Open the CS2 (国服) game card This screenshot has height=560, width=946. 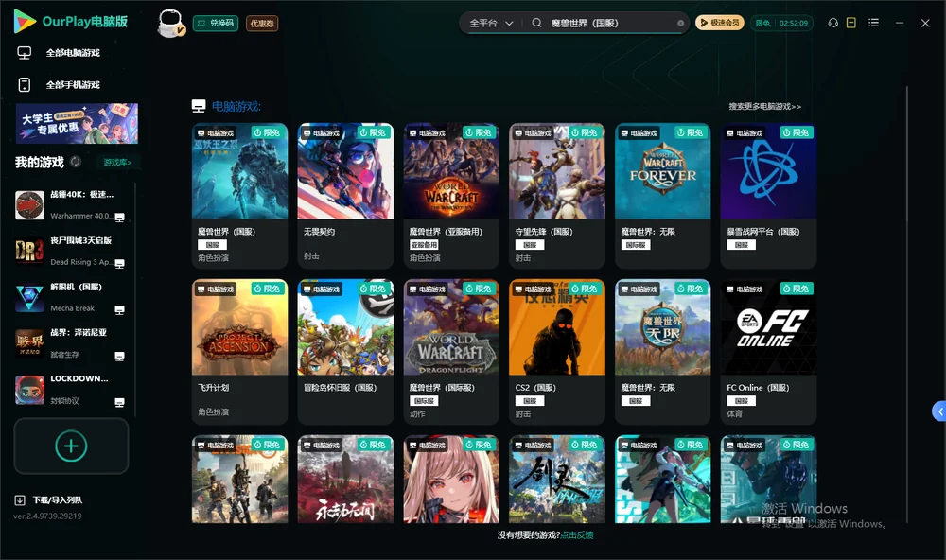tap(557, 352)
